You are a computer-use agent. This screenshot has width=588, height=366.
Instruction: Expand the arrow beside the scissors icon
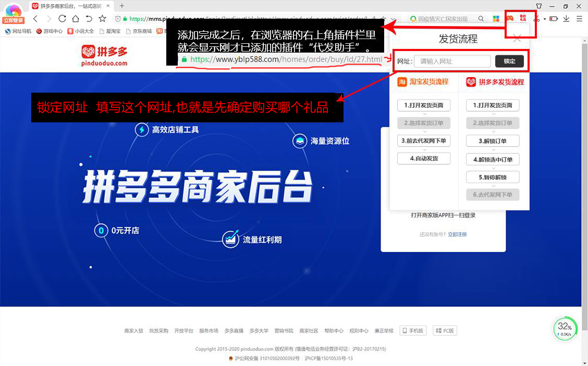(545, 19)
